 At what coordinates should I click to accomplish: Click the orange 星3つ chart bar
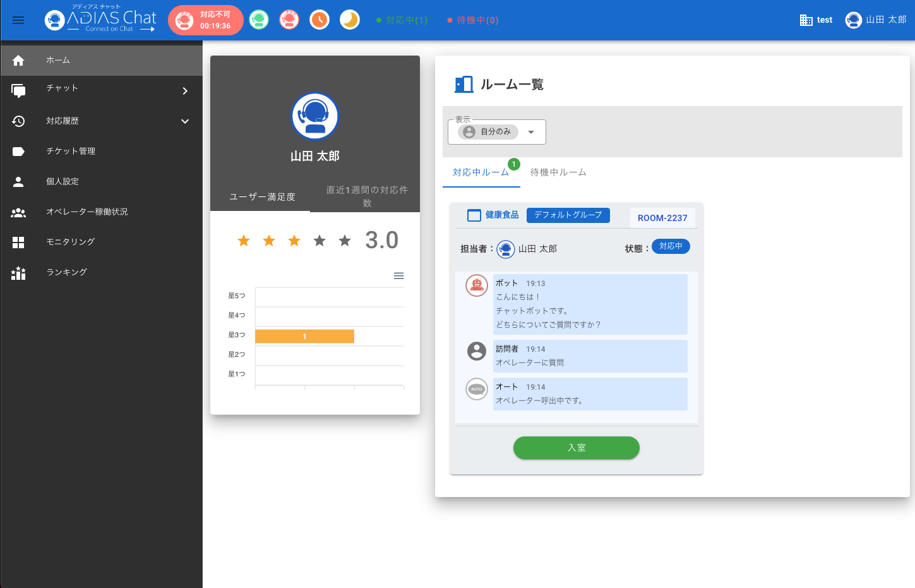coord(304,337)
